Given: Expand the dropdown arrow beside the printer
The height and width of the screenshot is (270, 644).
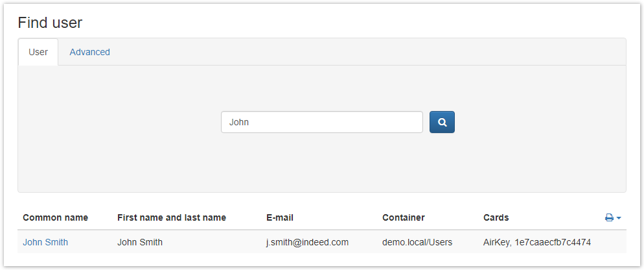Looking at the screenshot, I should [619, 218].
